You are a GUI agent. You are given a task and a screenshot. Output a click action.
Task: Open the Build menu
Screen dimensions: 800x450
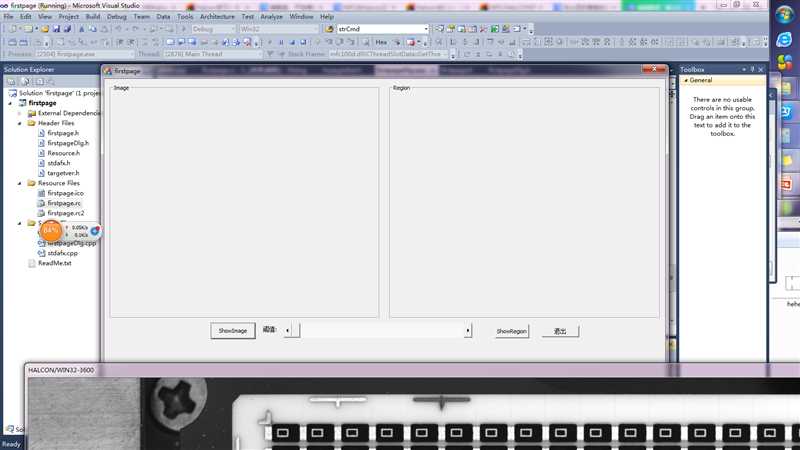93,17
